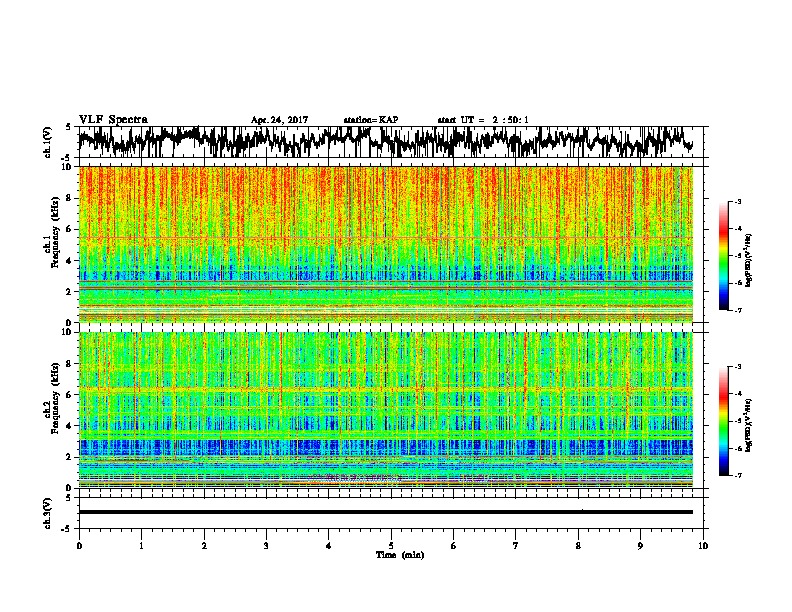Click the ch.1 "Frequency (kHz)" axis label

pyautogui.click(x=55, y=233)
